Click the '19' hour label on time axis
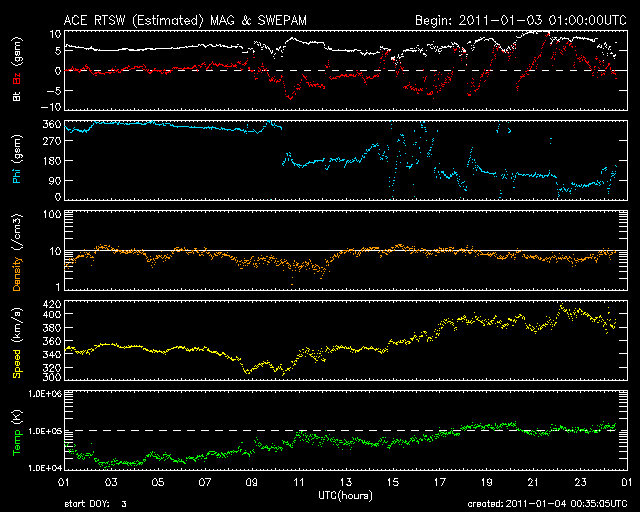This screenshot has height=512, width=640. (487, 483)
